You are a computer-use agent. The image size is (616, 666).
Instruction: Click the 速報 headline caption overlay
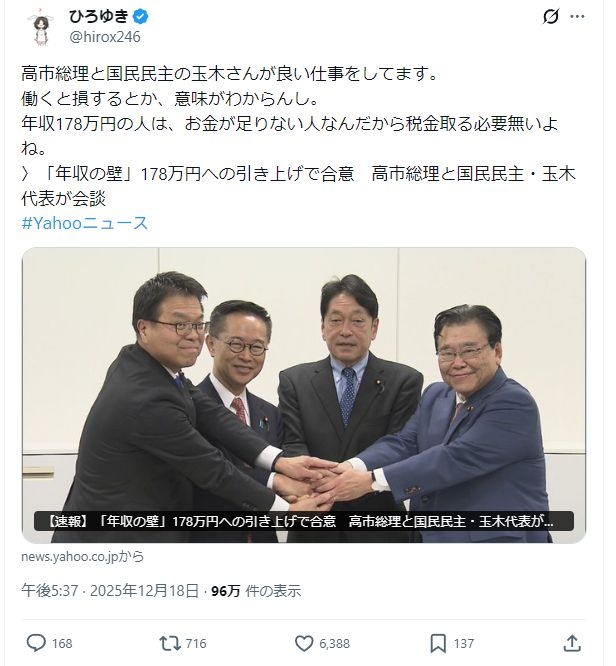[304, 521]
